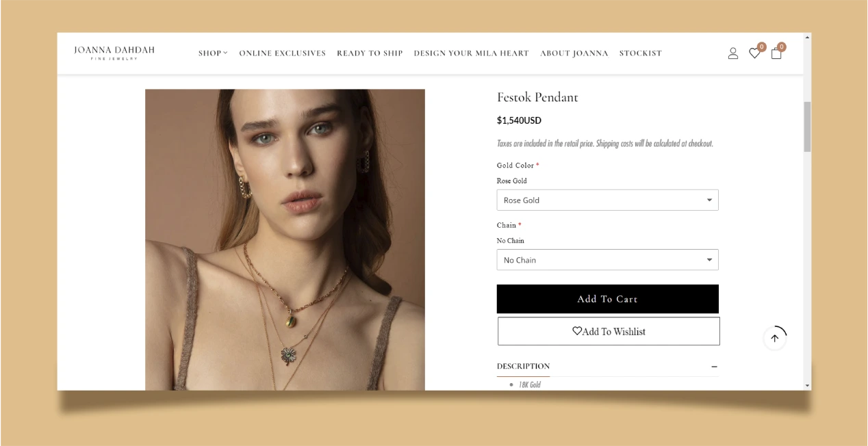Expand the Shop menu
This screenshot has width=868, height=446.
(213, 53)
